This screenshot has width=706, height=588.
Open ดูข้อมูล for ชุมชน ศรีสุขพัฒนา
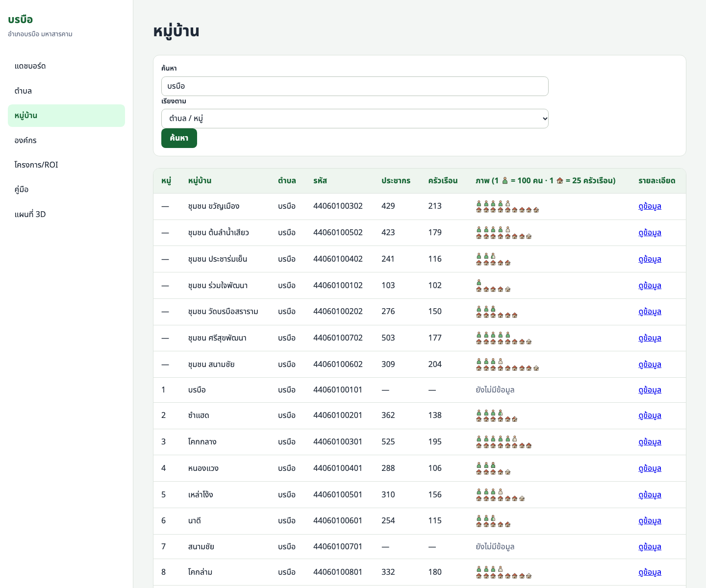pos(650,338)
